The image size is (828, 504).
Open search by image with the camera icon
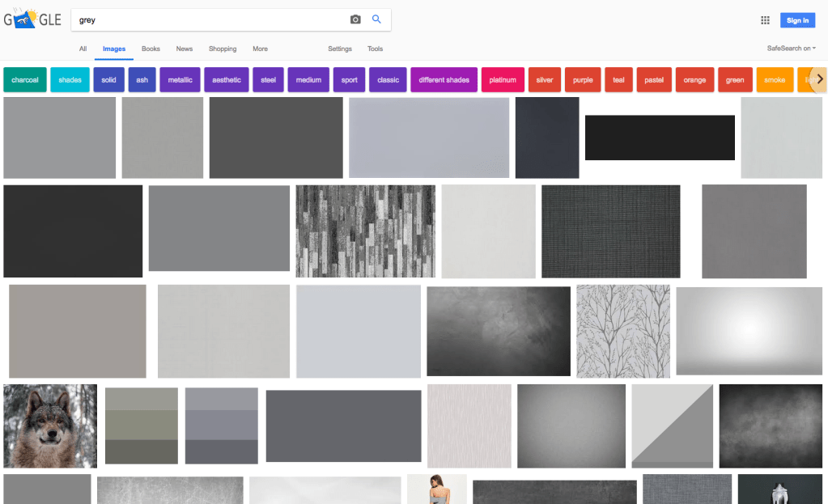[355, 19]
